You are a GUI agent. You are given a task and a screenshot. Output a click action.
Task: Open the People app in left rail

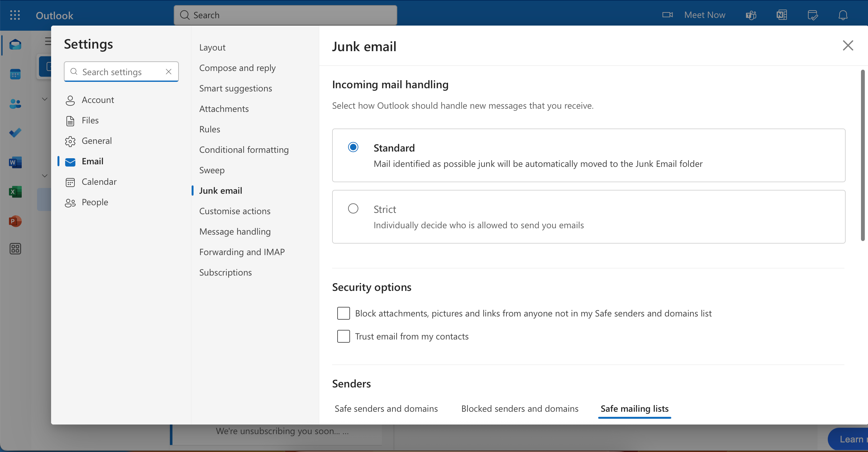[15, 104]
